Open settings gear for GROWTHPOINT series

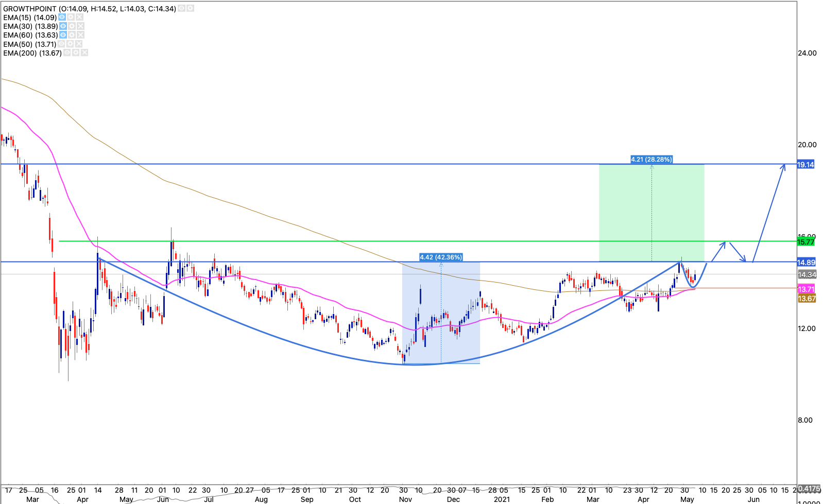pyautogui.click(x=191, y=9)
